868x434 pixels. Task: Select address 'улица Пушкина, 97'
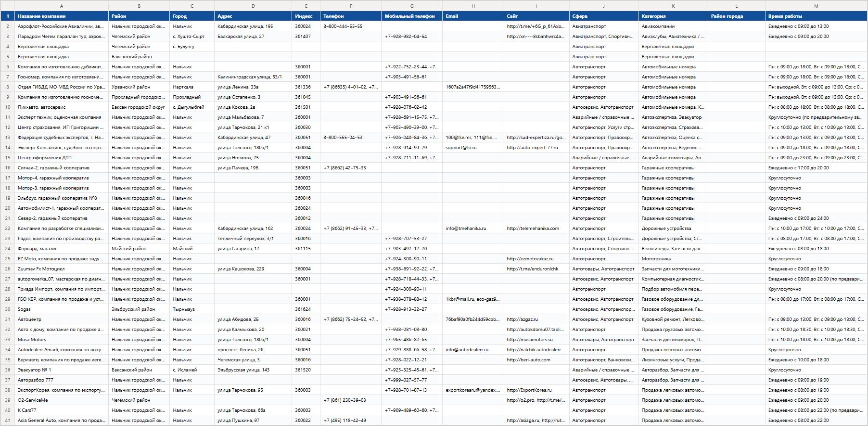point(253,421)
